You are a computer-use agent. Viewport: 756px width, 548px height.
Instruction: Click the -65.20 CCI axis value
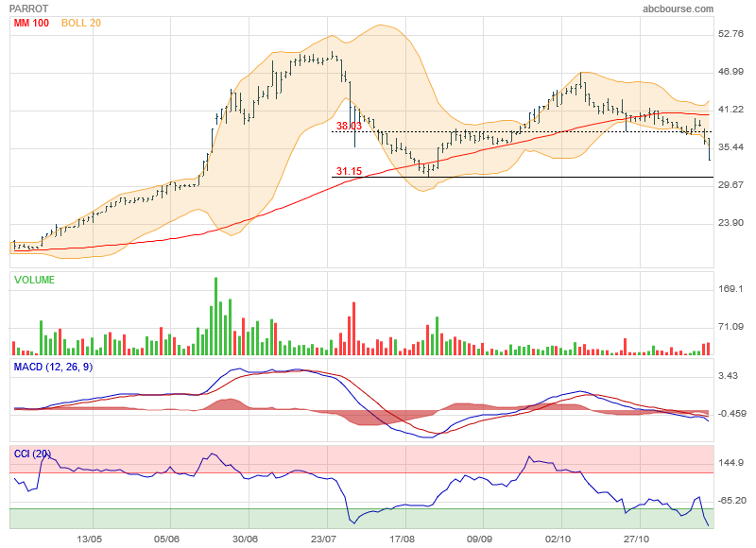coord(731,500)
